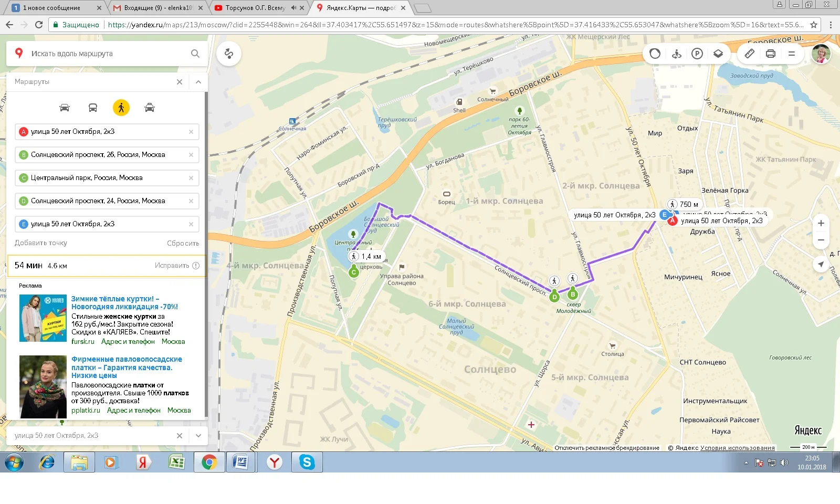Screen dimensions: 840x504
Task: Click the route builder button beside search
Action: pos(229,53)
